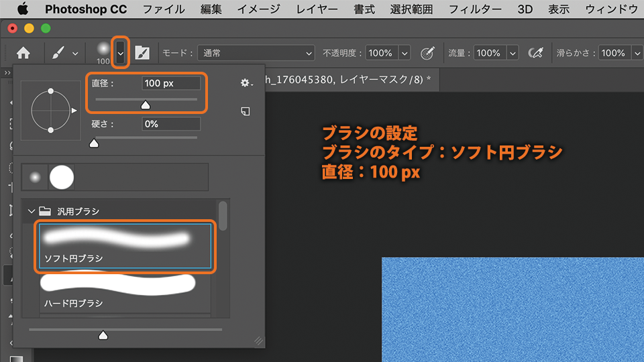Open the レイヤー menu
This screenshot has width=644, height=362.
317,9
